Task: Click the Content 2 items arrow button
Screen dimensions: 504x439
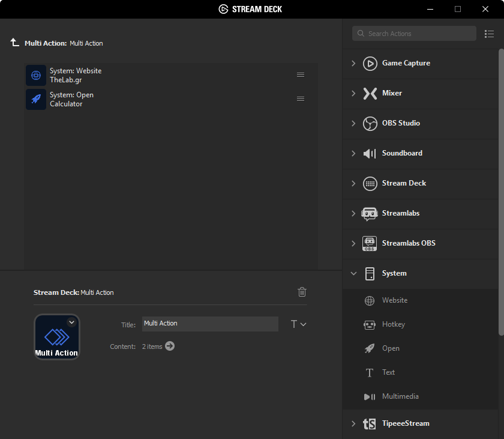Action: 170,346
